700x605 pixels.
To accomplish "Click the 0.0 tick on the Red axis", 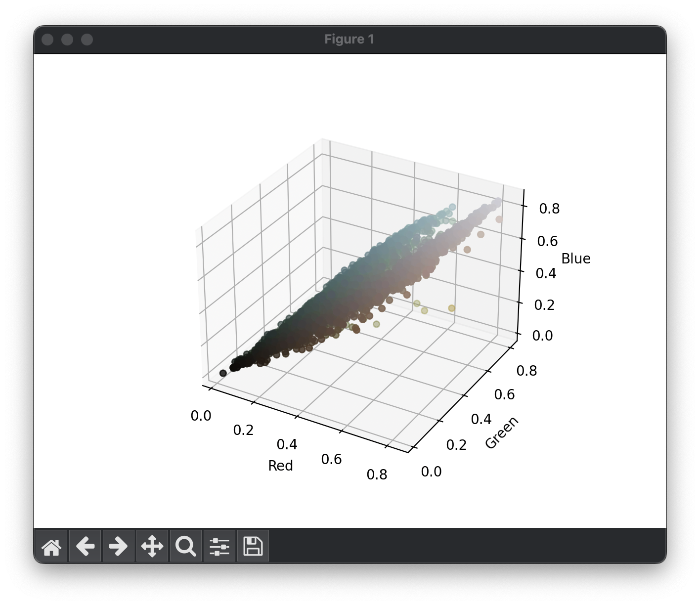I will 201,416.
